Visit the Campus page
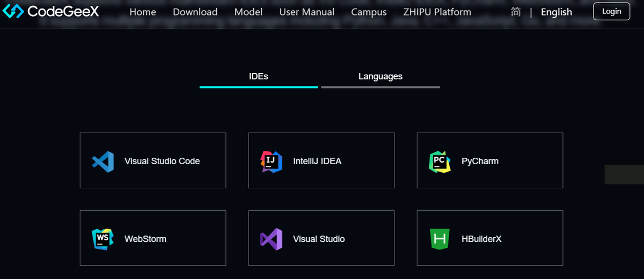 (369, 12)
